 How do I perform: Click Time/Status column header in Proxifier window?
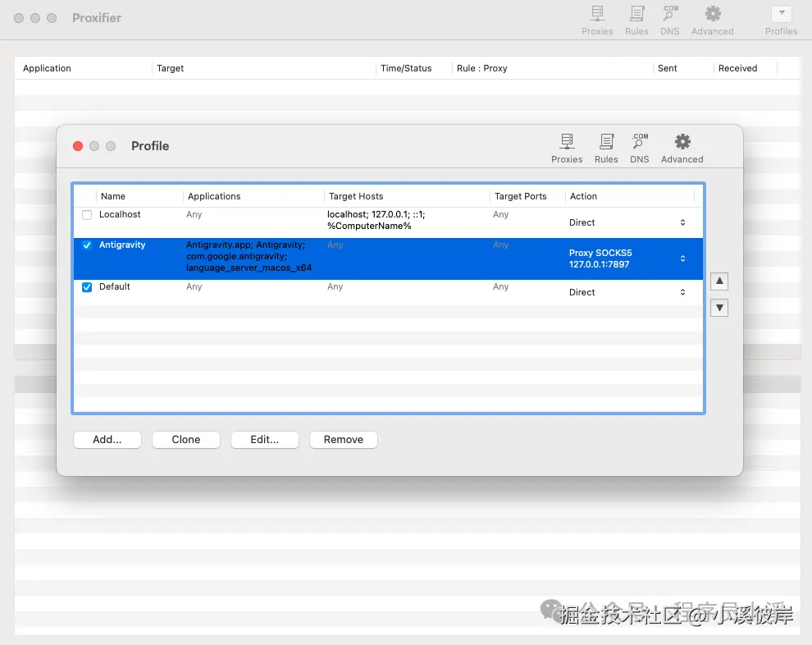tap(406, 68)
